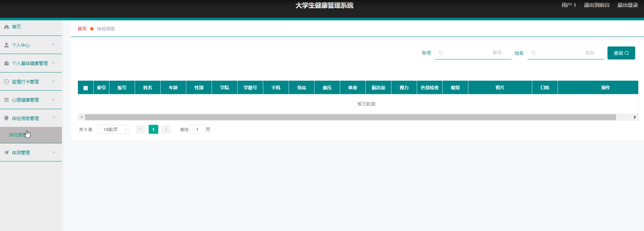
Task: Click the magnifier icon in the 账号 search field
Action: pyautogui.click(x=441, y=53)
